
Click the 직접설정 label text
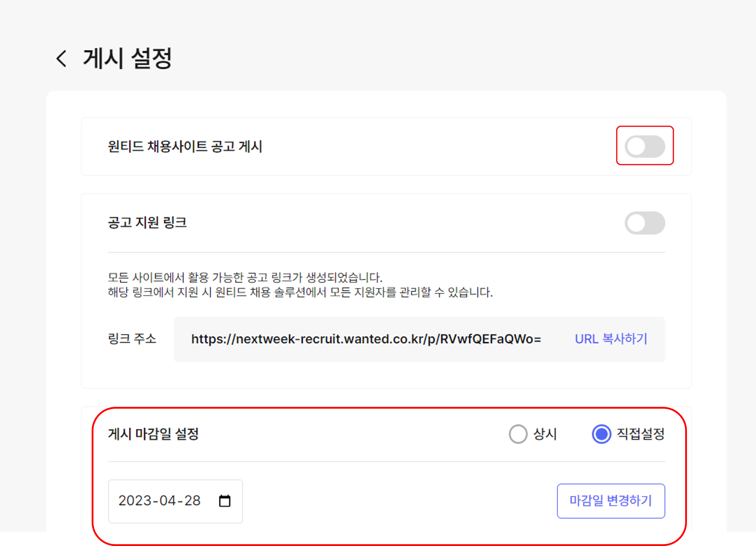click(640, 434)
